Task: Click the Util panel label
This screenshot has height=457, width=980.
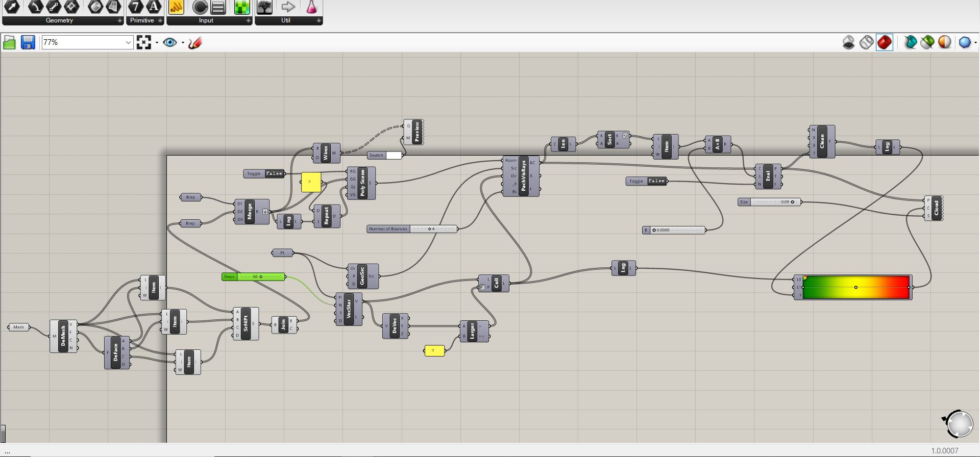Action: click(x=286, y=20)
